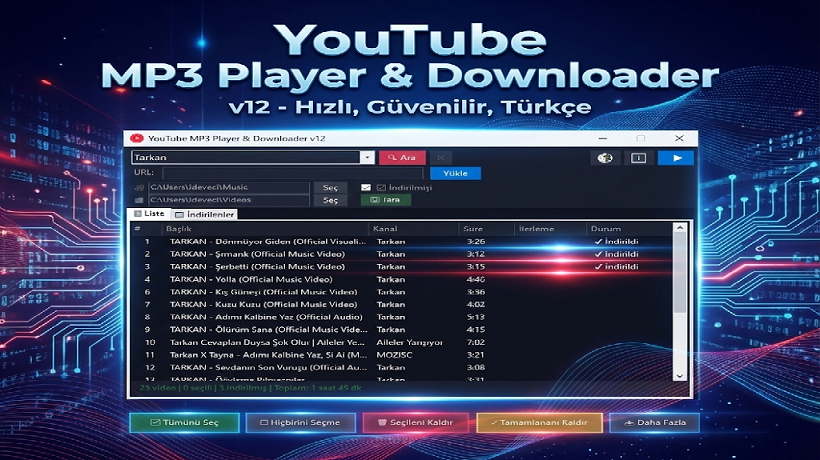
Task: Click Seç beside the Videos path
Action: [330, 200]
